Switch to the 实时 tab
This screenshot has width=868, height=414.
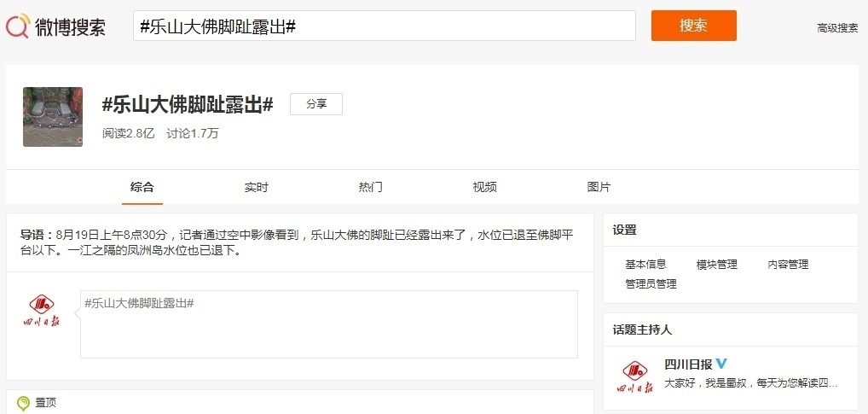click(x=256, y=187)
